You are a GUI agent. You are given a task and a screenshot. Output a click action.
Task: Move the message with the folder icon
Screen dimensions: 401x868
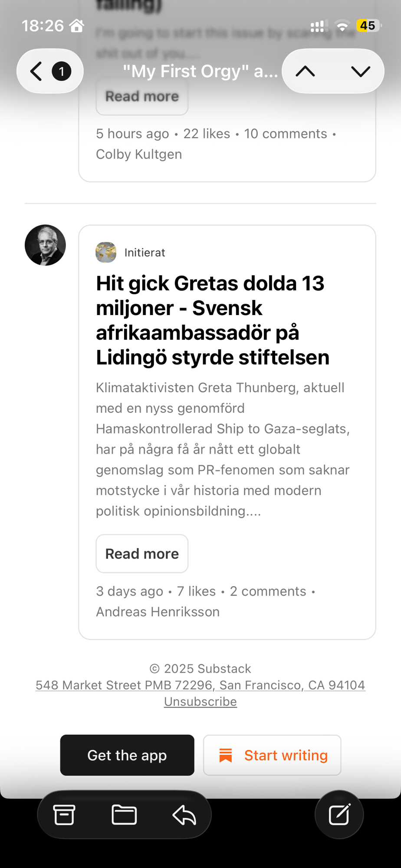pyautogui.click(x=124, y=815)
